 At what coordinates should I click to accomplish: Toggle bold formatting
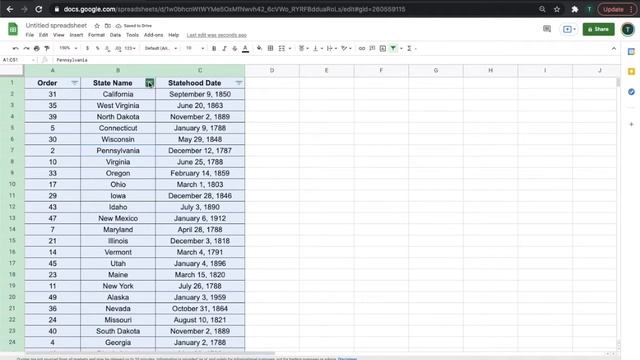214,48
